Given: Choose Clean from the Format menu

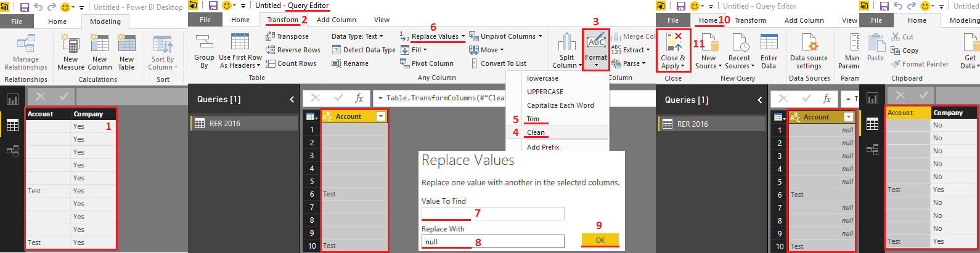Looking at the screenshot, I should point(536,132).
